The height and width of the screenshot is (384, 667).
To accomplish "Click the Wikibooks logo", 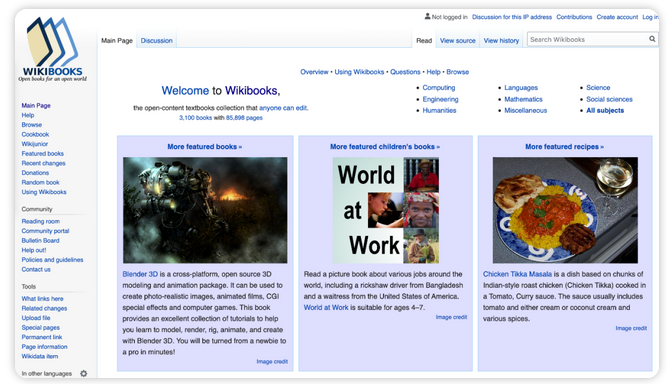I will (x=52, y=49).
